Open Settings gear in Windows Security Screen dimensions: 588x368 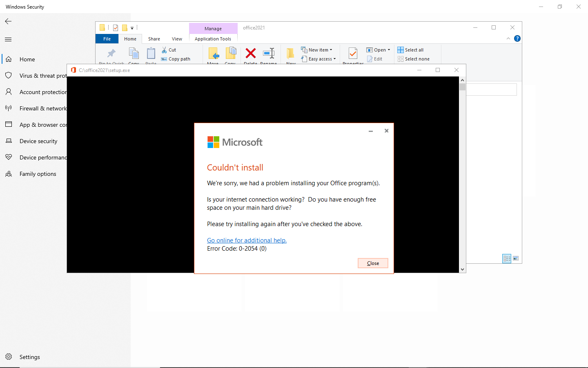(x=9, y=357)
